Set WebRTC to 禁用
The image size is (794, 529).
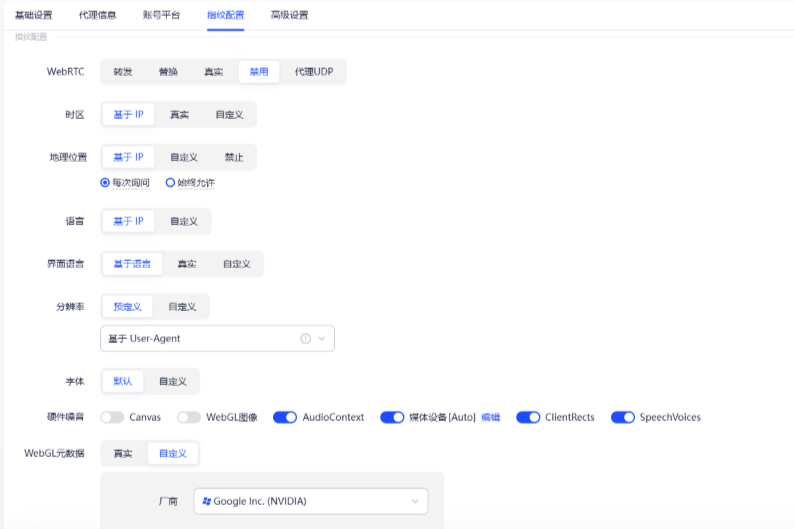point(259,72)
